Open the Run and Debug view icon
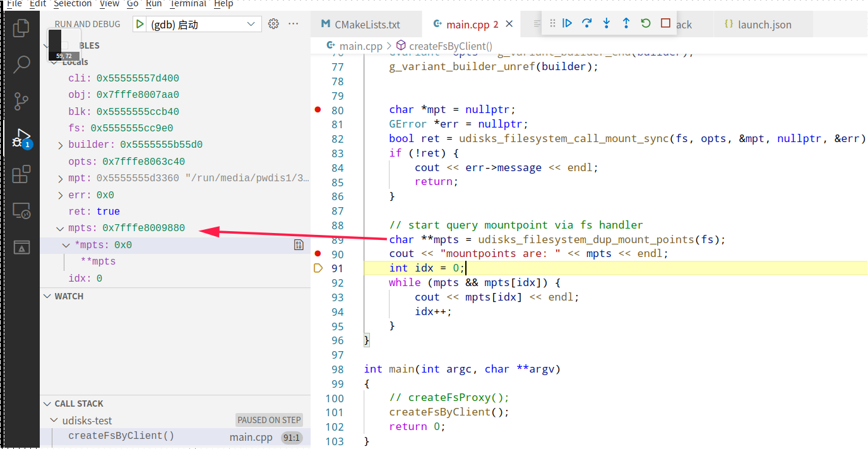The image size is (868, 449). click(21, 138)
